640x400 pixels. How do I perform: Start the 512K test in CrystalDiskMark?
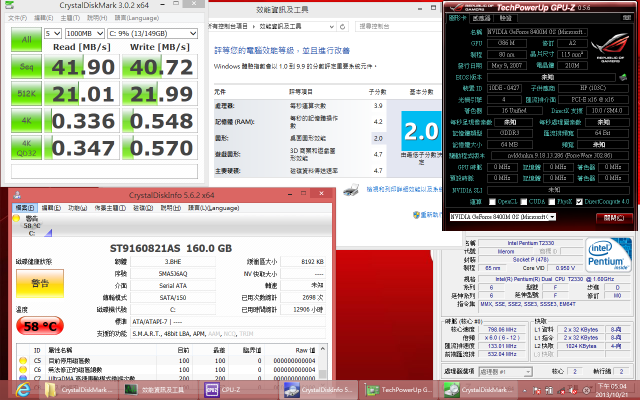coord(26,93)
